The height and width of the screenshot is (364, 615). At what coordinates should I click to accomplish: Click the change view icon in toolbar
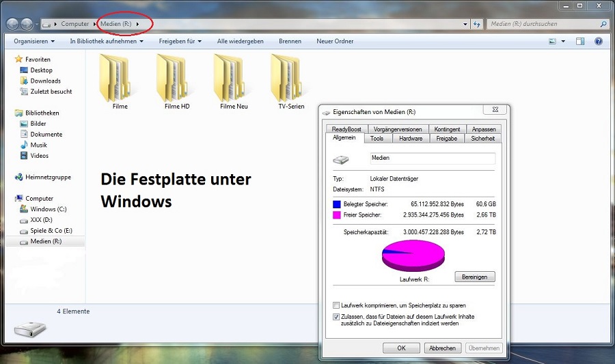552,41
